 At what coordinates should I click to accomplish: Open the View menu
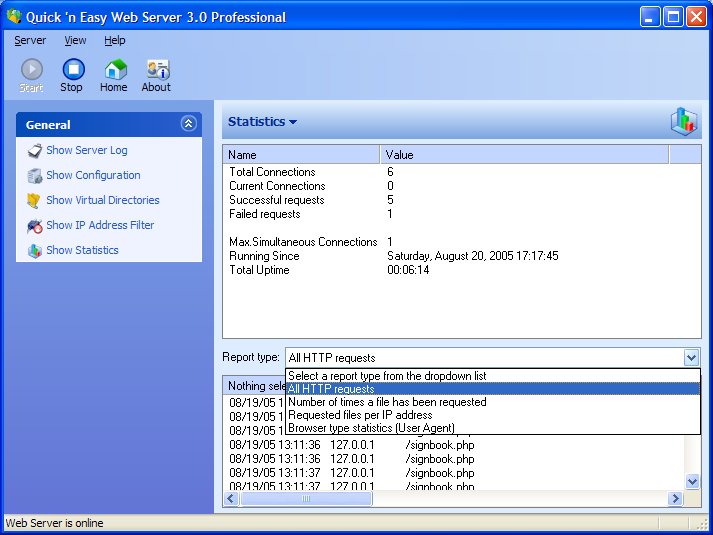(75, 40)
